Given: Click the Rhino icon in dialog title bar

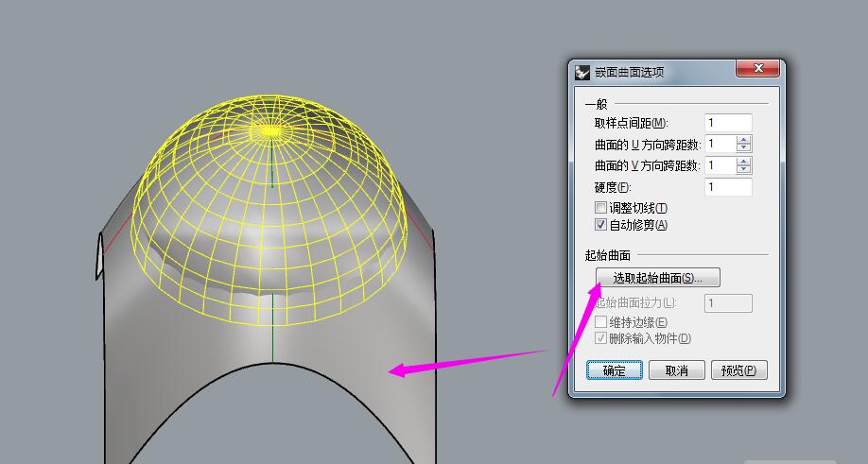Looking at the screenshot, I should point(582,73).
